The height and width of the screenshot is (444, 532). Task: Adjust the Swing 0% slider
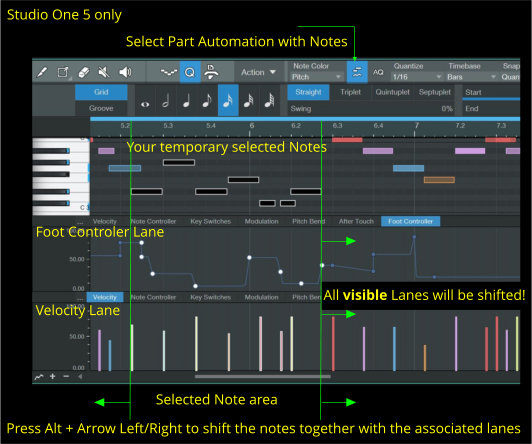pyautogui.click(x=371, y=109)
